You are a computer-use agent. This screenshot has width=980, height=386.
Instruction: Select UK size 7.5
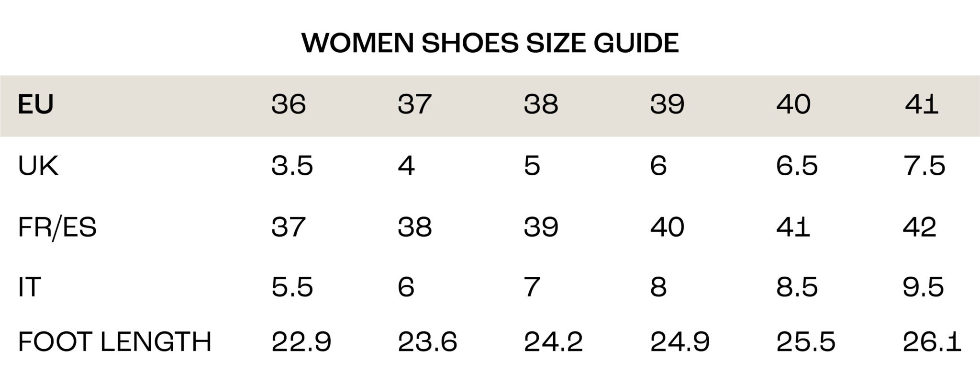click(x=924, y=166)
